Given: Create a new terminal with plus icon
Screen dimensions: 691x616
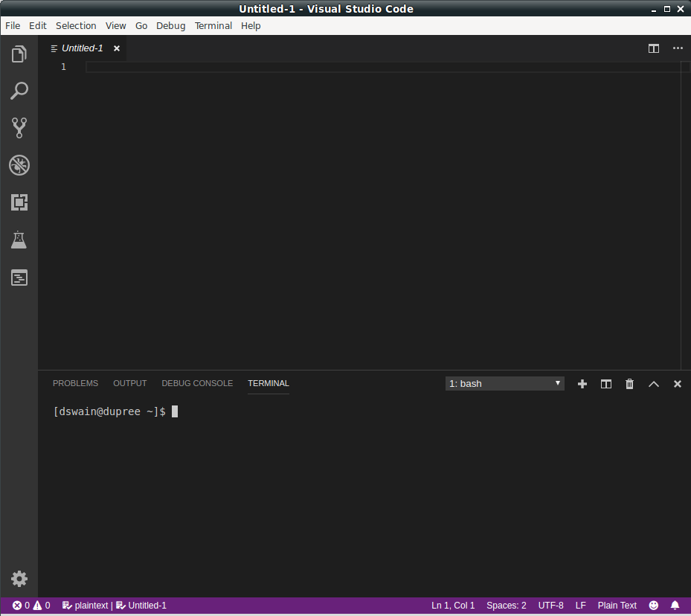Looking at the screenshot, I should click(582, 384).
